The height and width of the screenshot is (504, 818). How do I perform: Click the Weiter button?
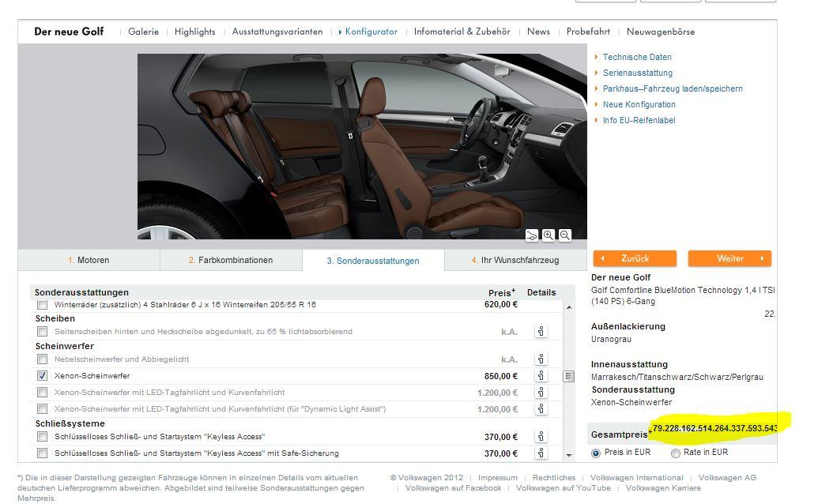[x=729, y=258]
